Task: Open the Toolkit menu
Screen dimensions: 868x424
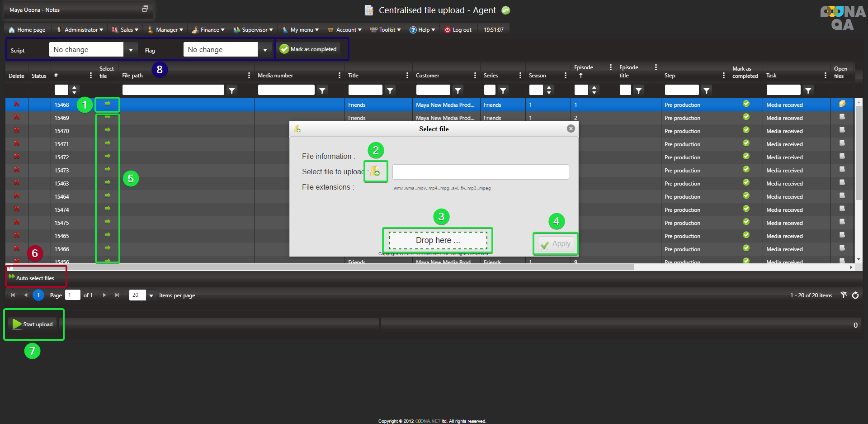Action: coord(386,30)
